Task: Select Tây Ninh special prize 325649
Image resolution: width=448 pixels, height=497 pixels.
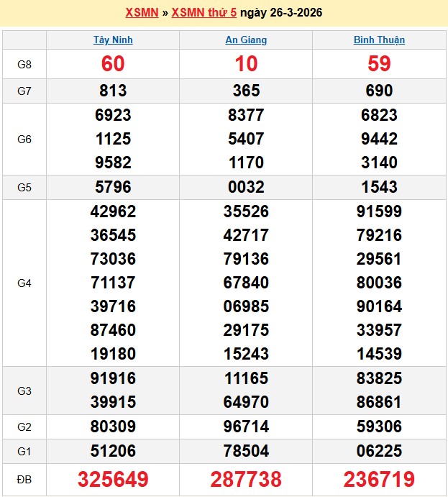Action: pos(113,480)
